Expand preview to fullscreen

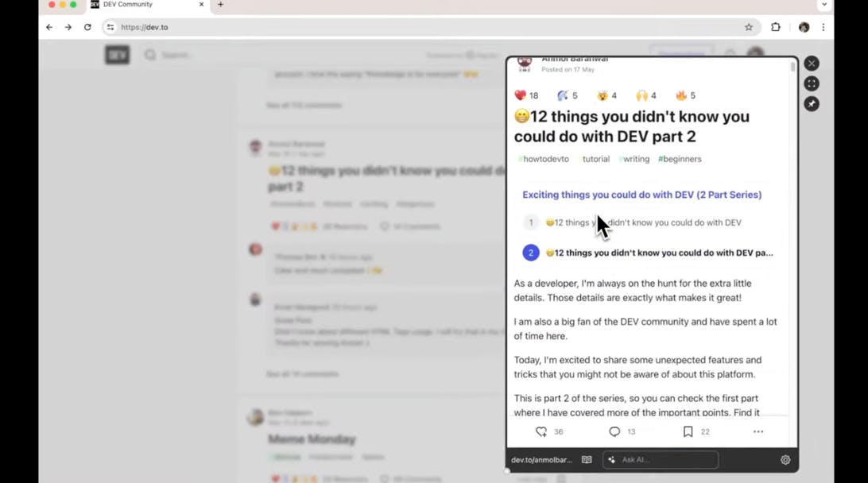coord(812,83)
